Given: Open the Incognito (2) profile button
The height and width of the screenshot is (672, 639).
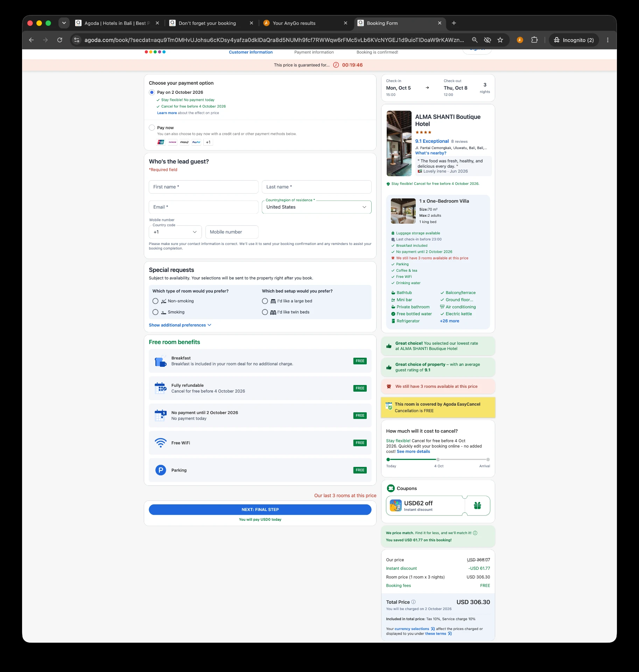Looking at the screenshot, I should point(574,40).
